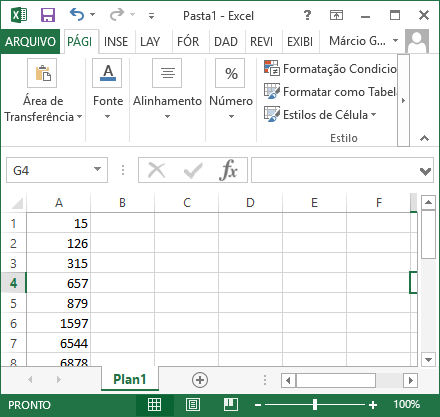
Task: Expand the Número percent group button
Action: (x=231, y=89)
